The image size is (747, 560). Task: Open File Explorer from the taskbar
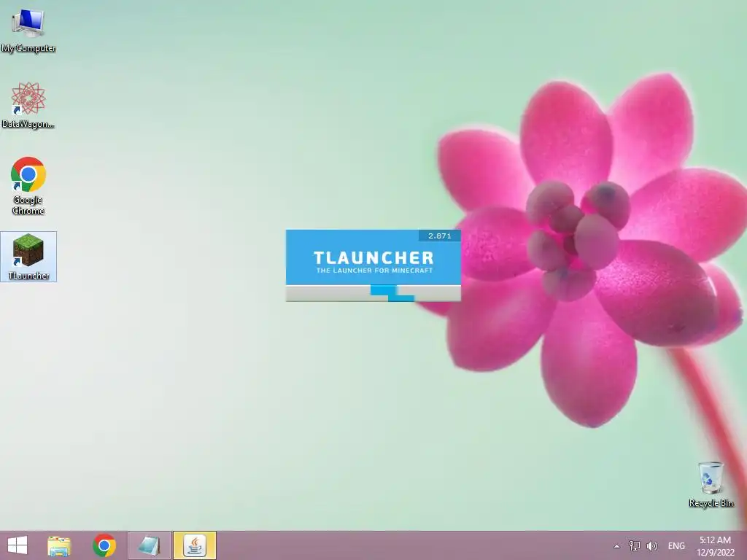(59, 545)
